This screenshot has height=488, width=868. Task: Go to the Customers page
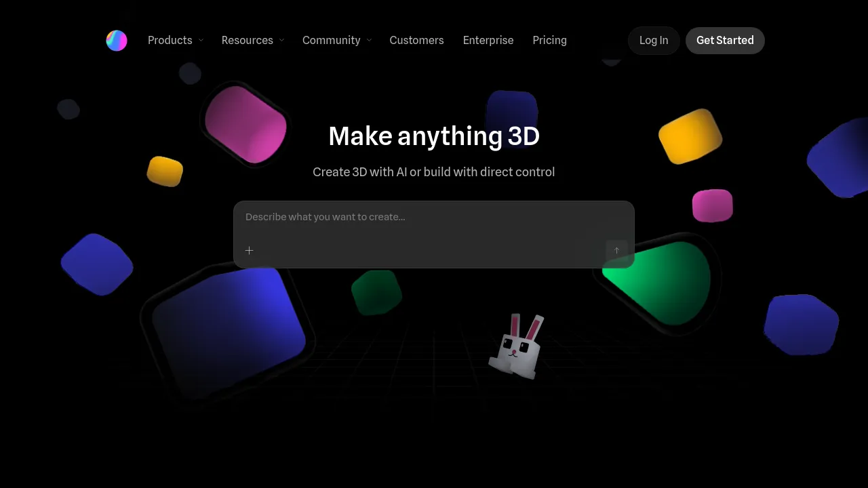tap(416, 41)
